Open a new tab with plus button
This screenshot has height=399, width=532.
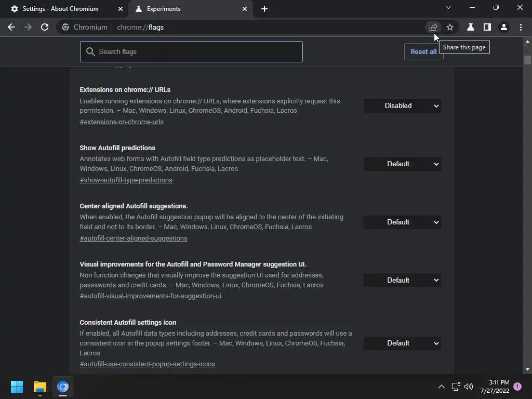click(264, 9)
